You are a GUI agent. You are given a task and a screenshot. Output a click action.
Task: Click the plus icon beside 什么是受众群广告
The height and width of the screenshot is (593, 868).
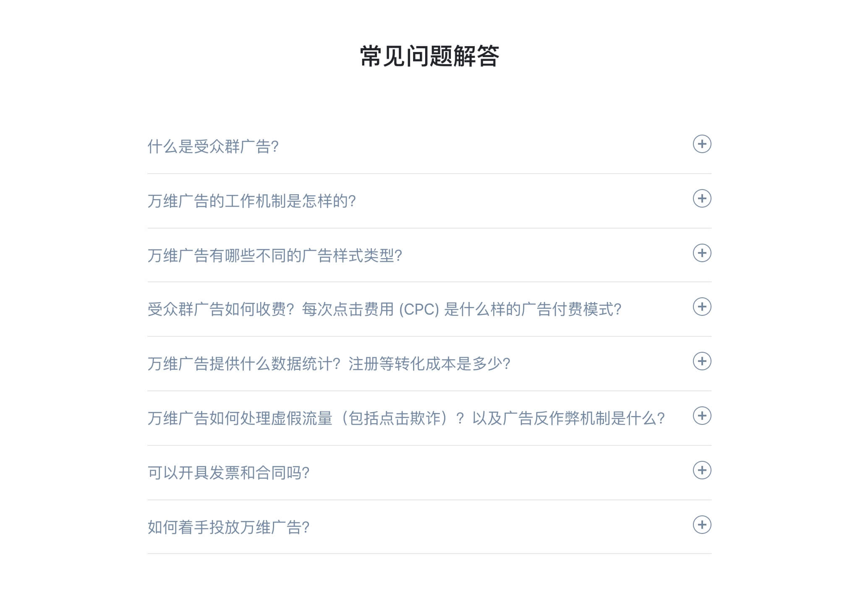coord(701,144)
